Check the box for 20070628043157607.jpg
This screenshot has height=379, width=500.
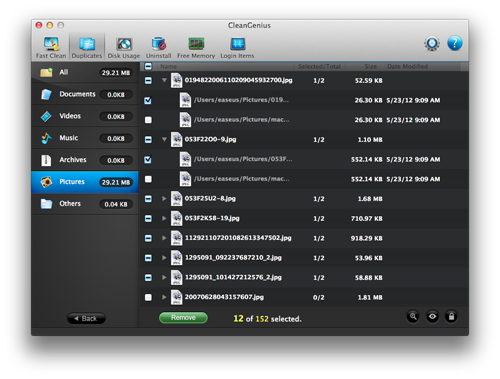148,297
